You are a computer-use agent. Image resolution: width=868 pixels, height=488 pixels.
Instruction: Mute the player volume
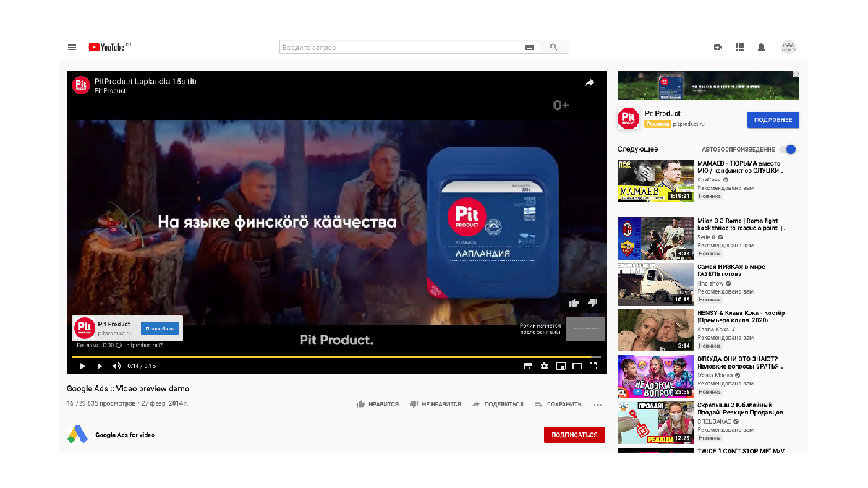117,366
